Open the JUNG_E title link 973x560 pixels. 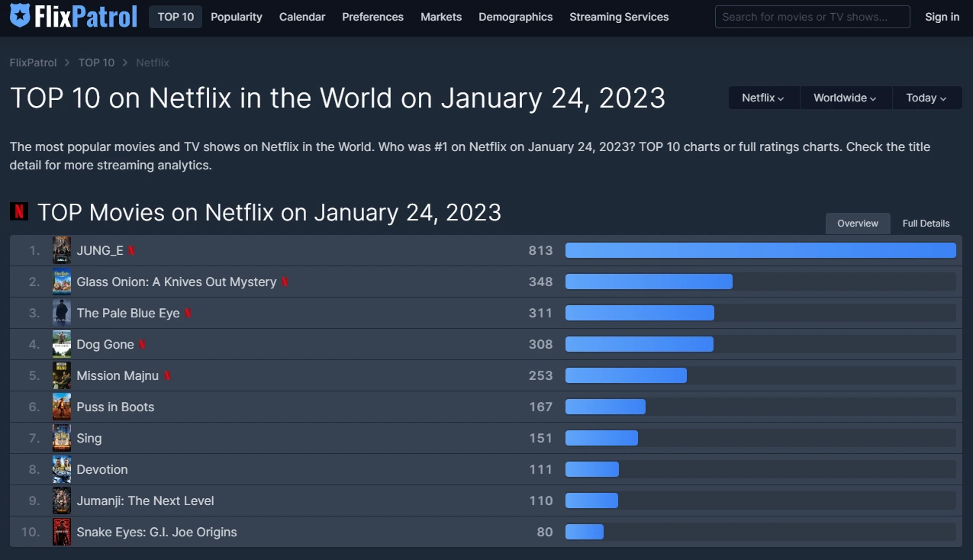pyautogui.click(x=99, y=249)
